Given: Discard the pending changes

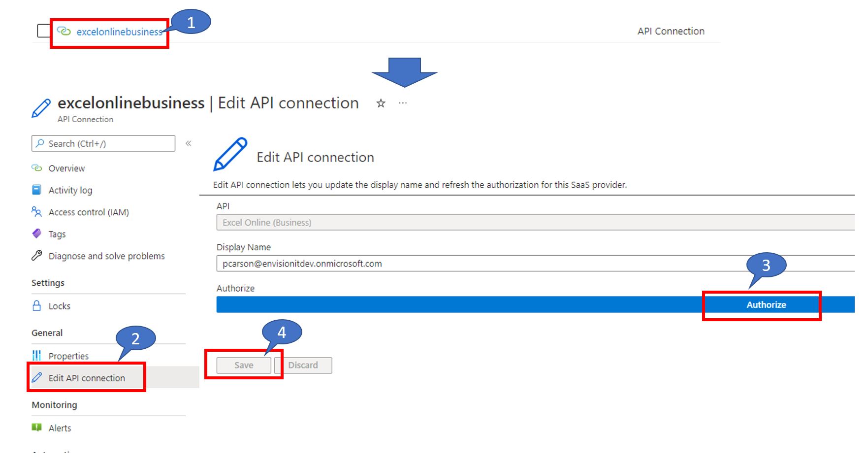Looking at the screenshot, I should point(303,365).
